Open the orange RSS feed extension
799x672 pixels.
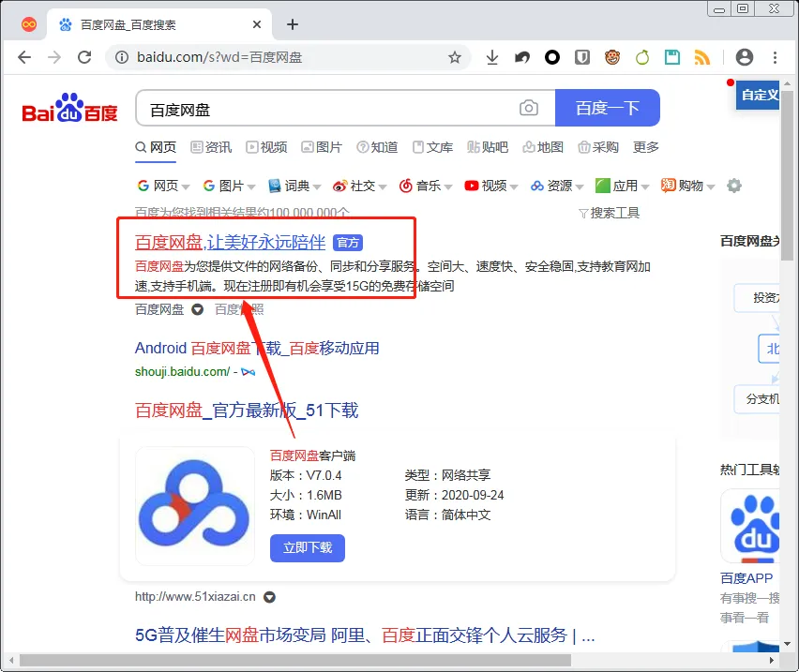tap(702, 57)
